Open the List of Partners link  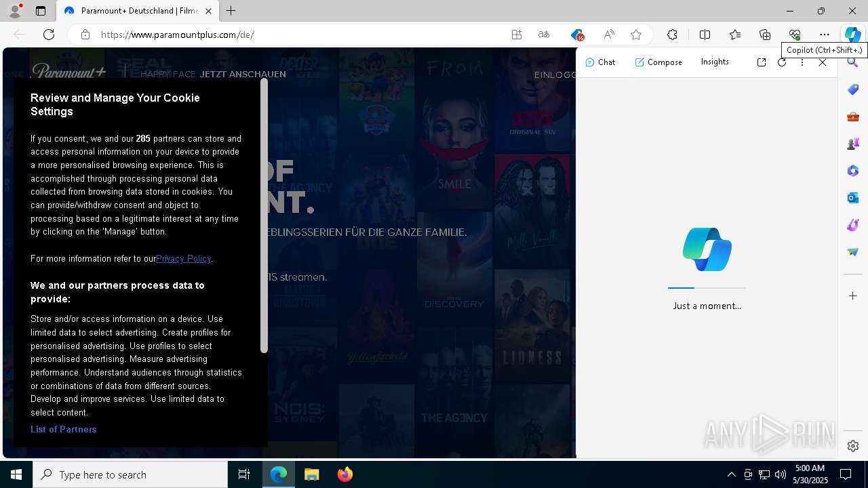pos(64,429)
